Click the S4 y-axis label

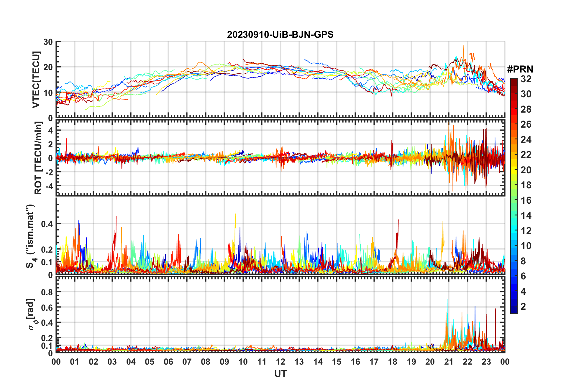pos(31,236)
